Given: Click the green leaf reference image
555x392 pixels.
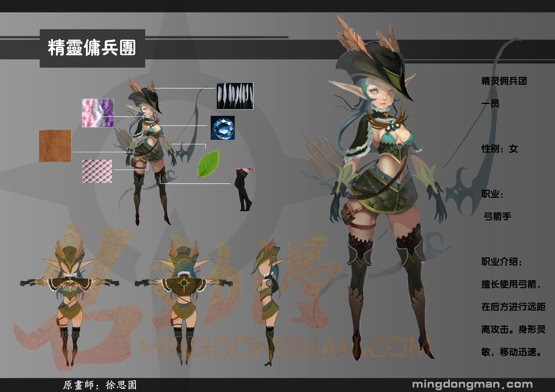Looking at the screenshot, I should tap(208, 164).
